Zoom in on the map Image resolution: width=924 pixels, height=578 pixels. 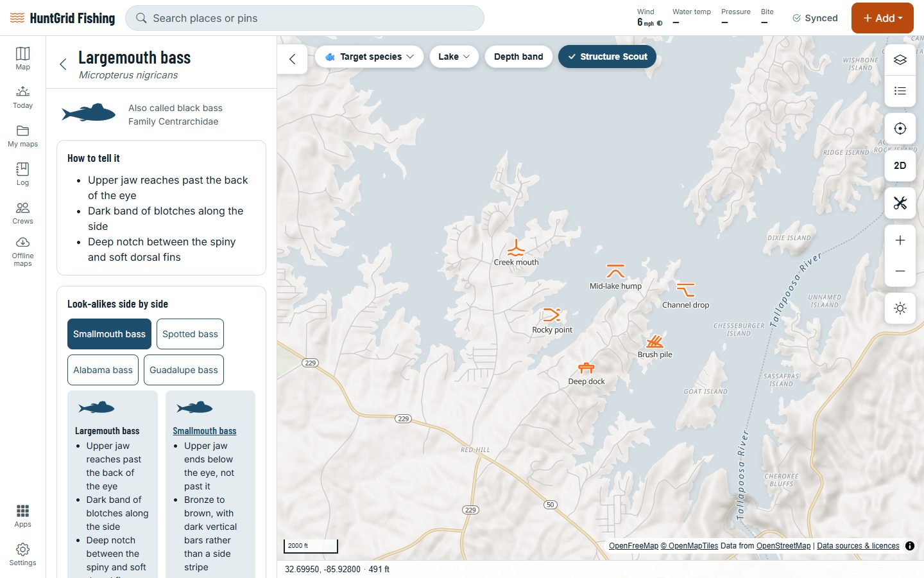(900, 240)
